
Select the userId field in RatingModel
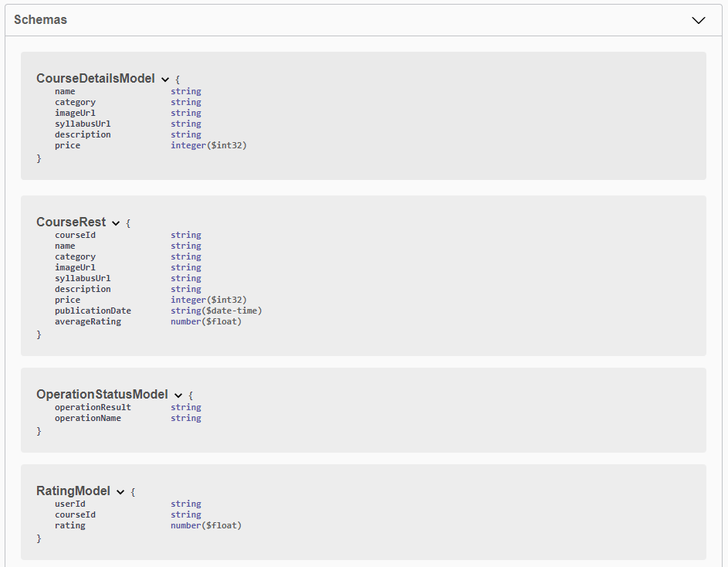pos(67,503)
